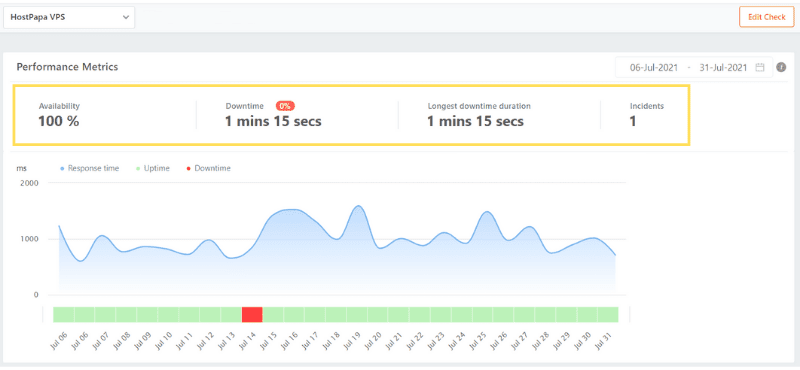The width and height of the screenshot is (800, 370).
Task: Click the green uptime block for Jul 07
Action: [x=106, y=314]
